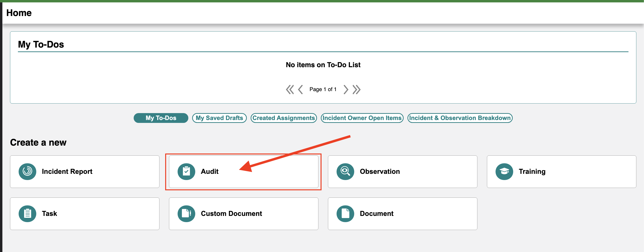Create a new Incident Report

coord(85,172)
